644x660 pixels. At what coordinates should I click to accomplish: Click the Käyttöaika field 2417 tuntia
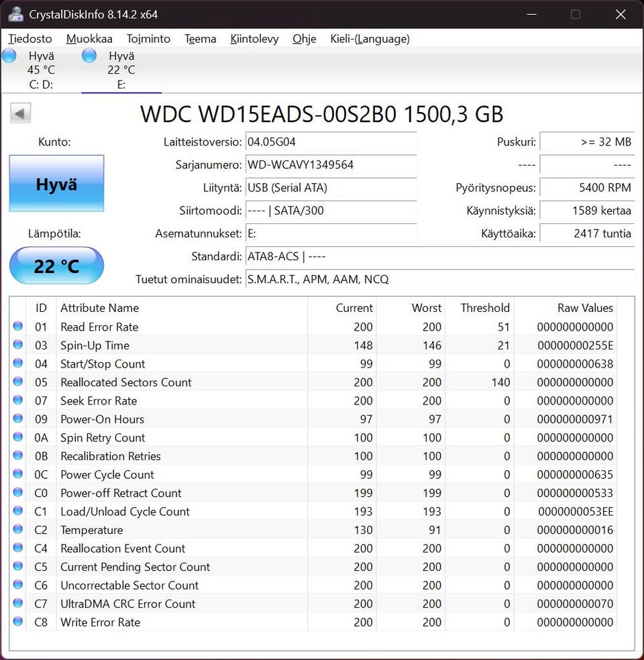point(587,233)
